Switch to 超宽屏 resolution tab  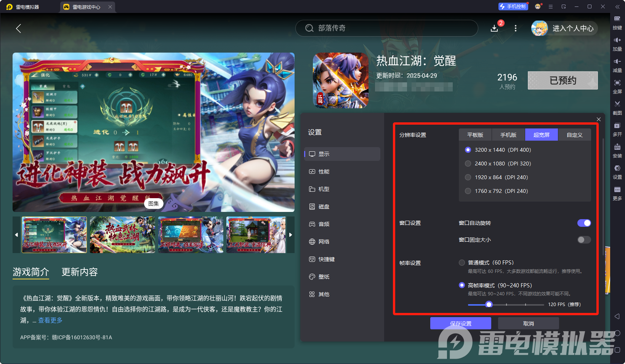coord(542,135)
